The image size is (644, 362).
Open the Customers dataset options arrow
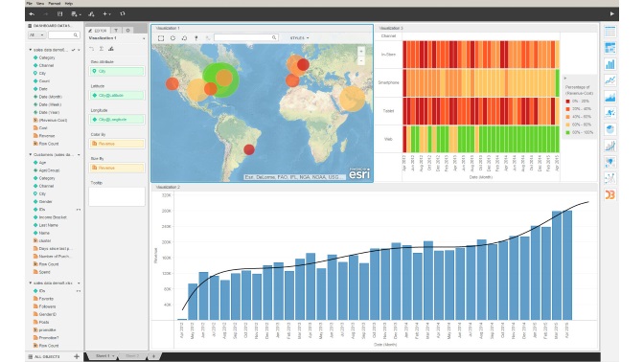(x=79, y=155)
